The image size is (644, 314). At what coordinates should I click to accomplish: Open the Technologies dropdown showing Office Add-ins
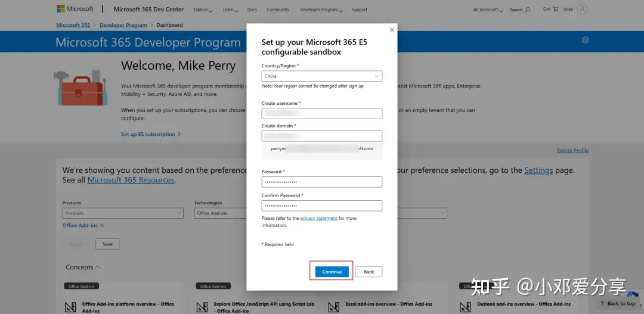coord(220,213)
